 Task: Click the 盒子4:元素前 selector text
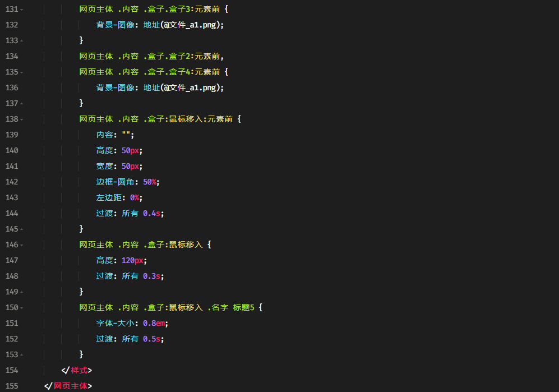(x=195, y=72)
